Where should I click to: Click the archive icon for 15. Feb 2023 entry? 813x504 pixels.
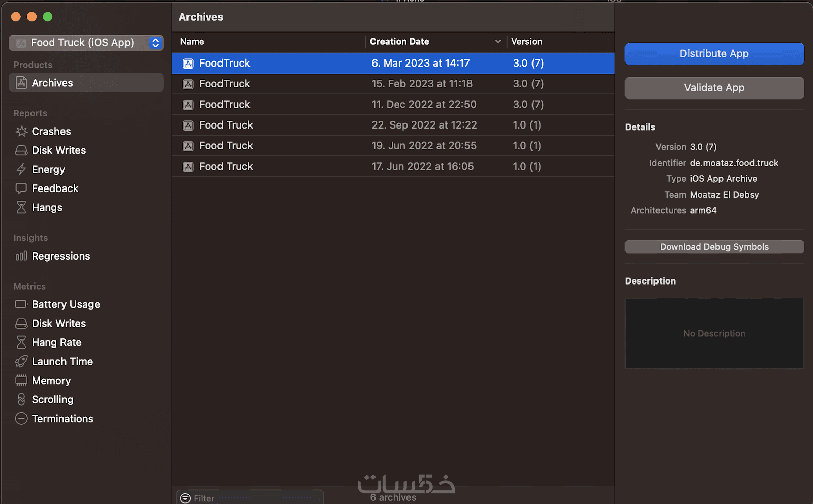click(188, 84)
